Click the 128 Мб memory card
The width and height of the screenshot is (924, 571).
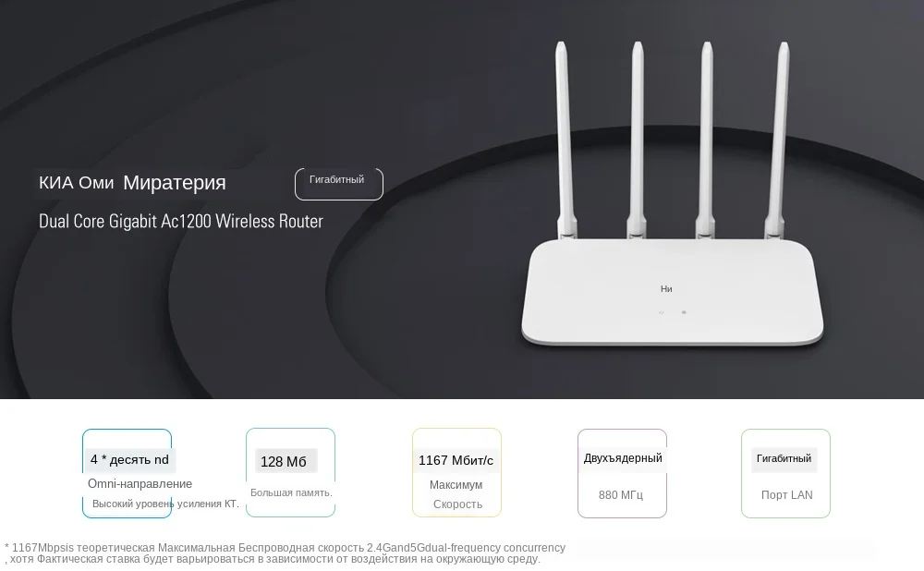pos(290,472)
